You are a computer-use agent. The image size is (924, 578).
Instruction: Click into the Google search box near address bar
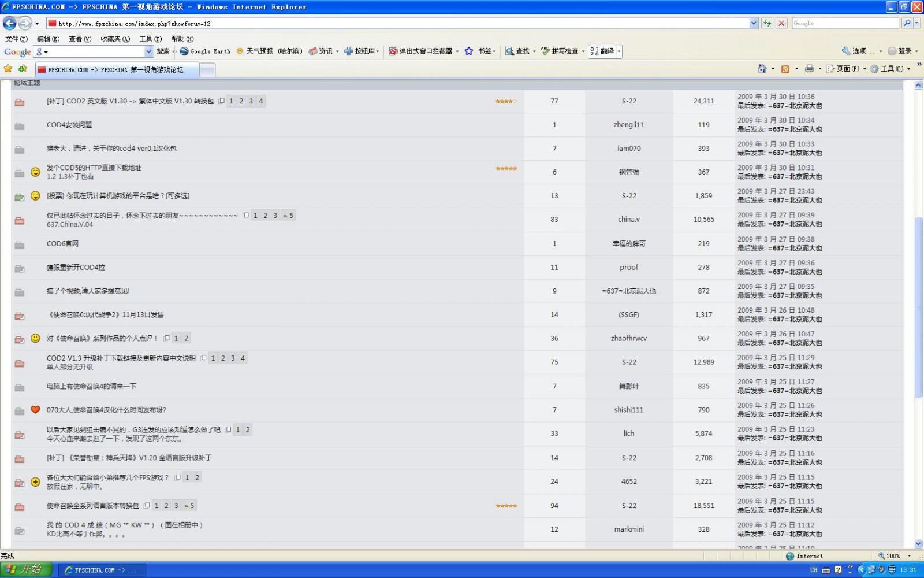(x=845, y=23)
